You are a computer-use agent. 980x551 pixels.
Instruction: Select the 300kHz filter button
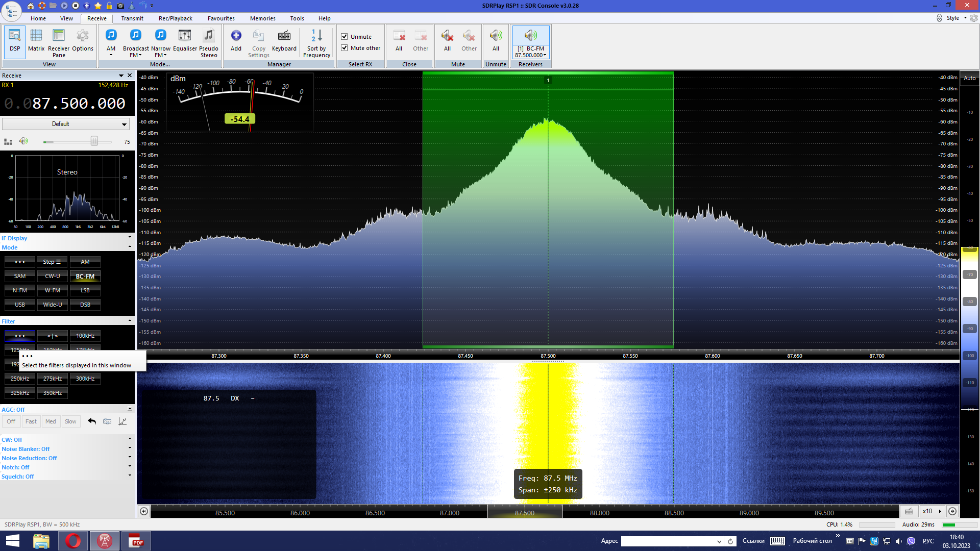coord(85,379)
